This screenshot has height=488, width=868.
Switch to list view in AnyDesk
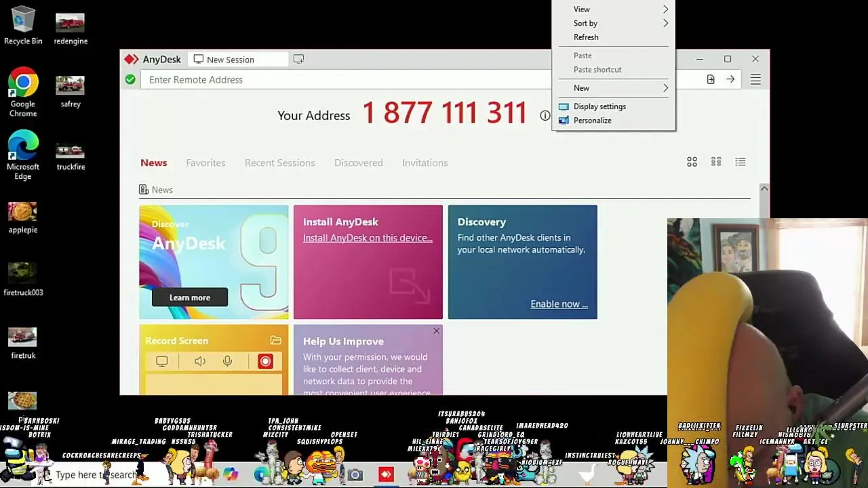point(741,162)
